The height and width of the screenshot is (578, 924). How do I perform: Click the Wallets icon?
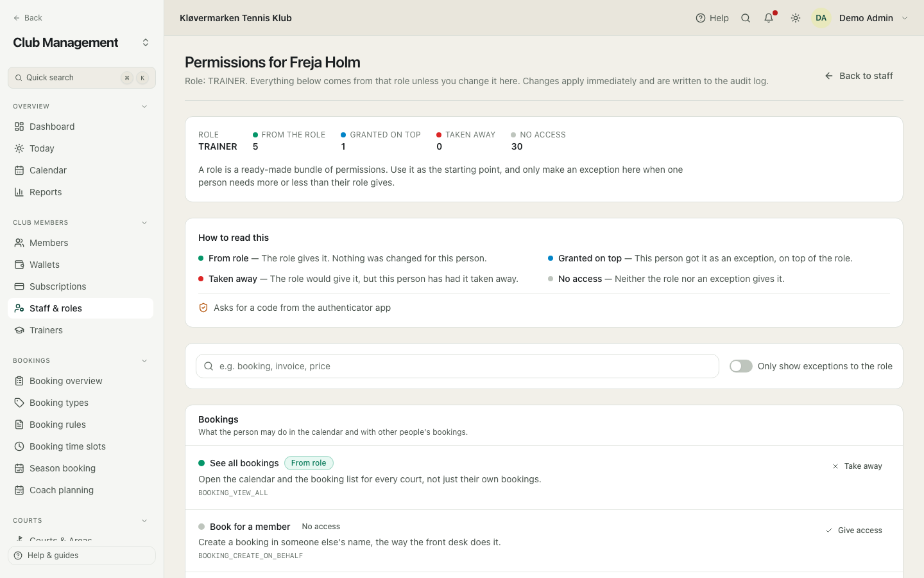[19, 265]
